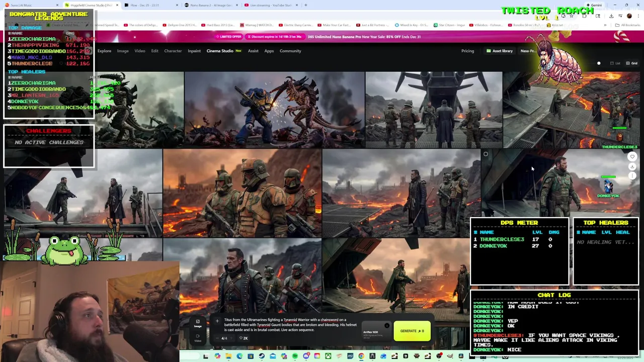
Task: Open Microsoft Store from the taskbar
Action: [x=251, y=356]
